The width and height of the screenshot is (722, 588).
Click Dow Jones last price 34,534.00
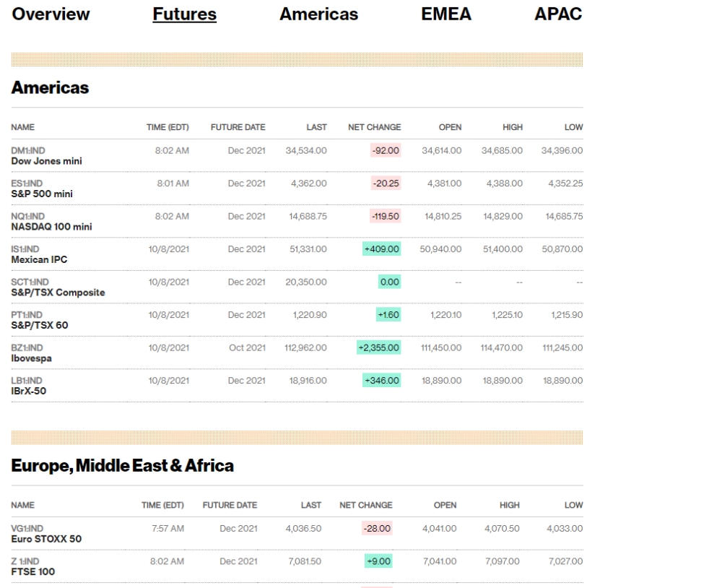pos(306,151)
